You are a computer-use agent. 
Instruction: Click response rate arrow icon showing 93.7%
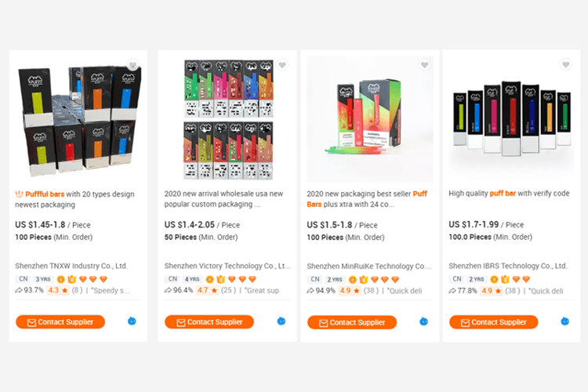coord(18,290)
